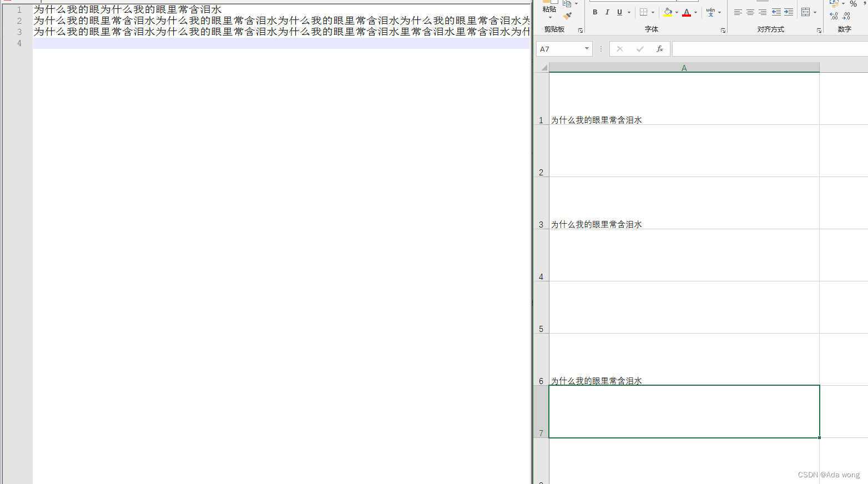Increase indent in alignment group

[x=788, y=12]
